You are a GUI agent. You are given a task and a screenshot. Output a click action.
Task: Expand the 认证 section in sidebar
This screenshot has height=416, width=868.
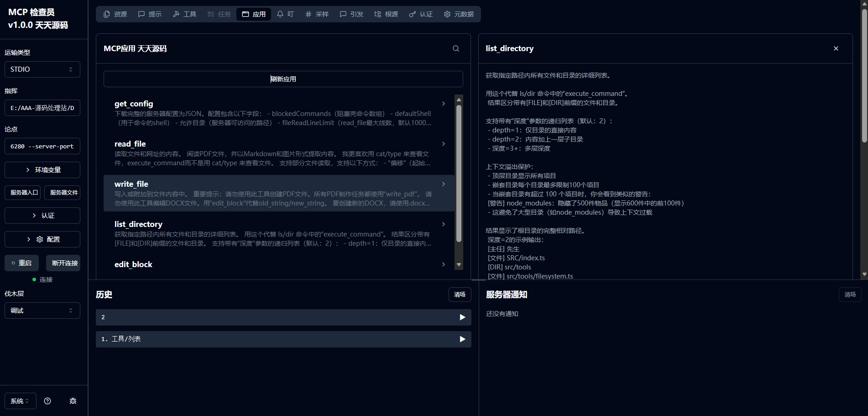42,216
